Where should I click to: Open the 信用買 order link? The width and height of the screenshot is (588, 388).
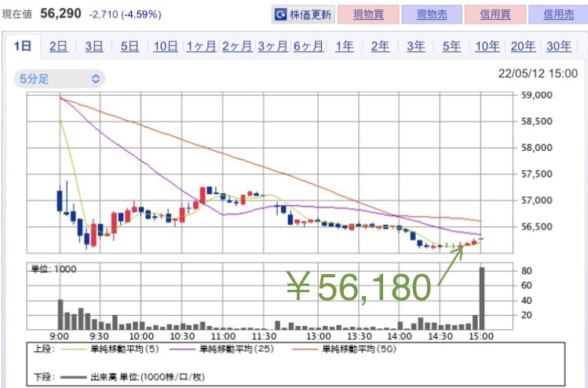click(x=495, y=14)
